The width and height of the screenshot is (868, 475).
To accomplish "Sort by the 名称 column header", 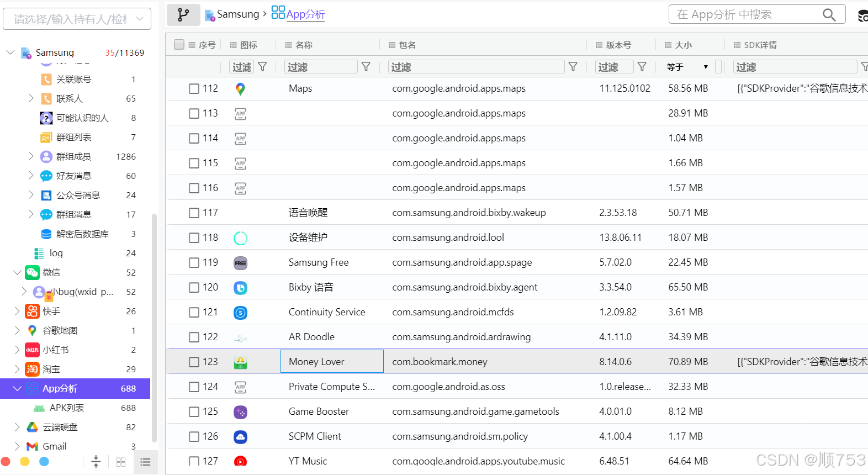I will pyautogui.click(x=304, y=45).
